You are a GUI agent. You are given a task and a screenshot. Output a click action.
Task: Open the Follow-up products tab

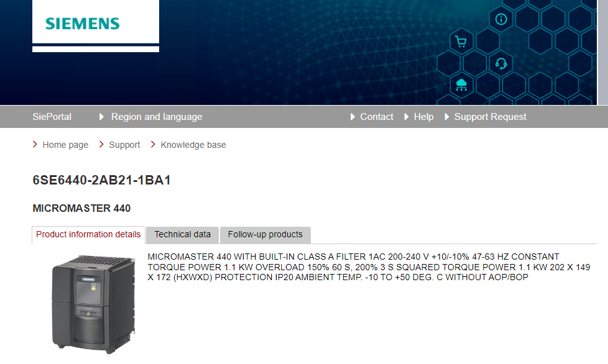pyautogui.click(x=265, y=235)
